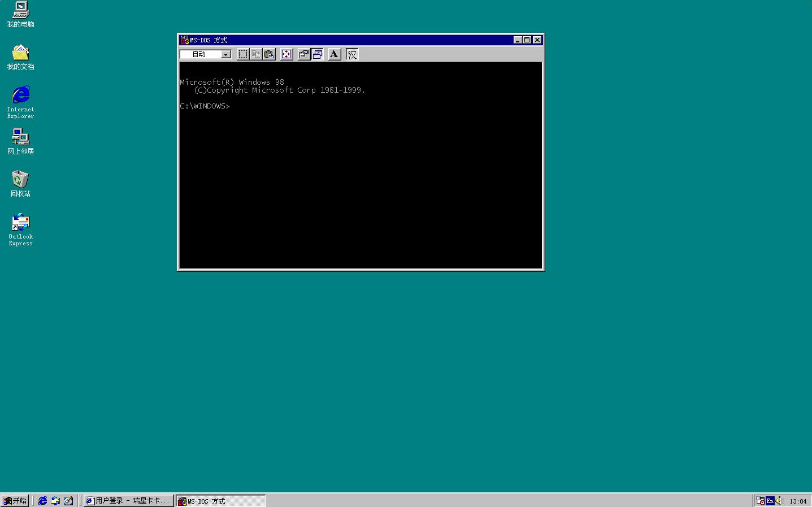Select the 我的文档 desktop icon

click(20, 57)
